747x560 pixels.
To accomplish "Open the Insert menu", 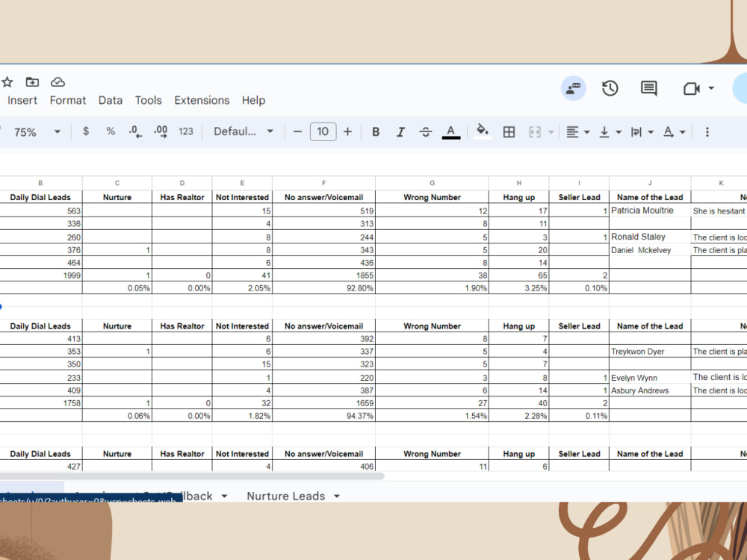I will click(x=22, y=101).
